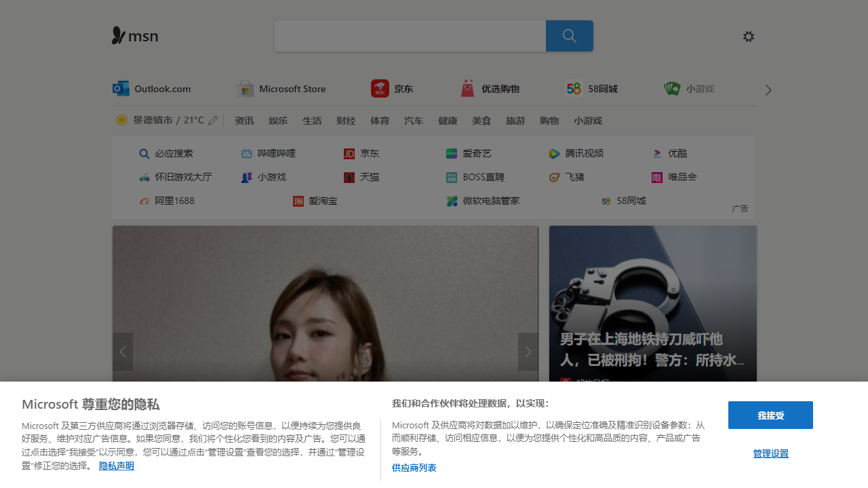This screenshot has height=488, width=868.
Task: Switch to the 财经 tab
Action: coord(346,120)
